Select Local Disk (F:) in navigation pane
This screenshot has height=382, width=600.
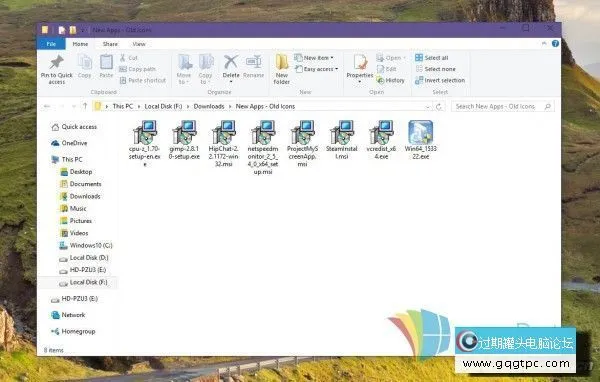pyautogui.click(x=83, y=282)
